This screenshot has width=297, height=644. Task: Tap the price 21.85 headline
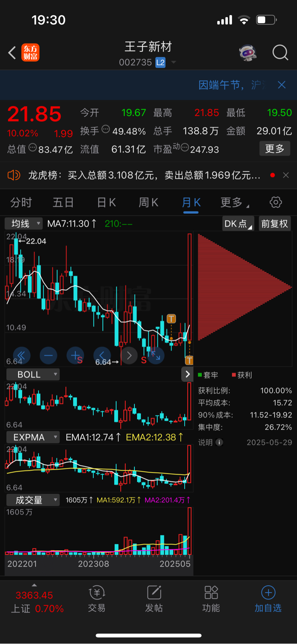(x=34, y=114)
